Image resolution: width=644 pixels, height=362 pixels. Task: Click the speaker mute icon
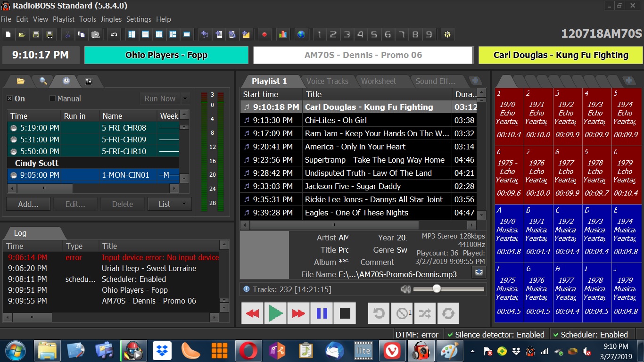click(x=405, y=289)
